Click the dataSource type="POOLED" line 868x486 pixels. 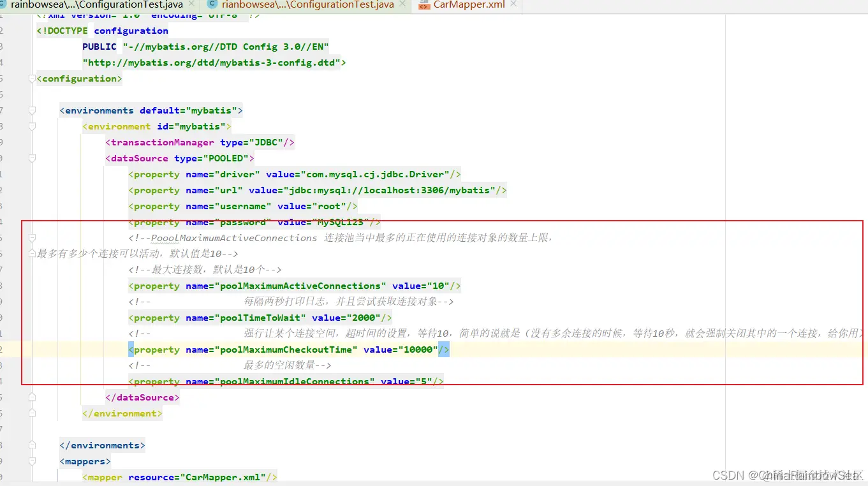[x=180, y=158]
